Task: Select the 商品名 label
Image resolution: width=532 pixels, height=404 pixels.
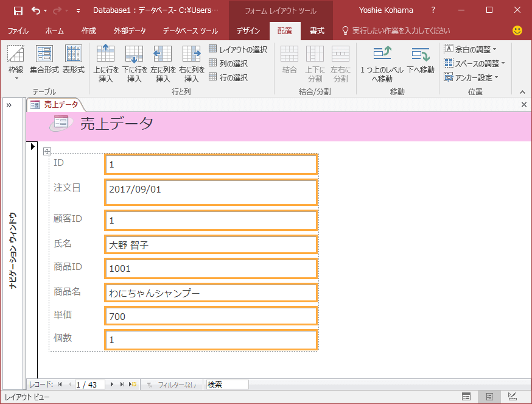Action: (x=67, y=291)
